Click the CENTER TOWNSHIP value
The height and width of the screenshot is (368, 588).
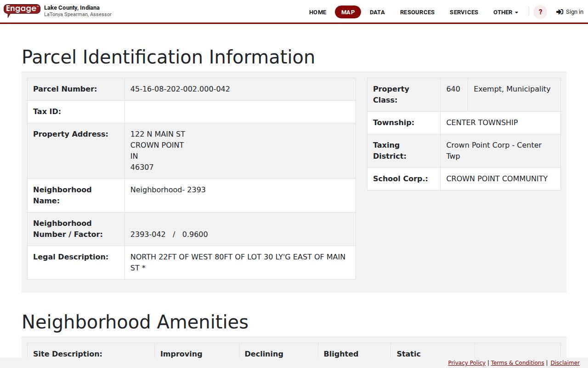[x=482, y=123]
